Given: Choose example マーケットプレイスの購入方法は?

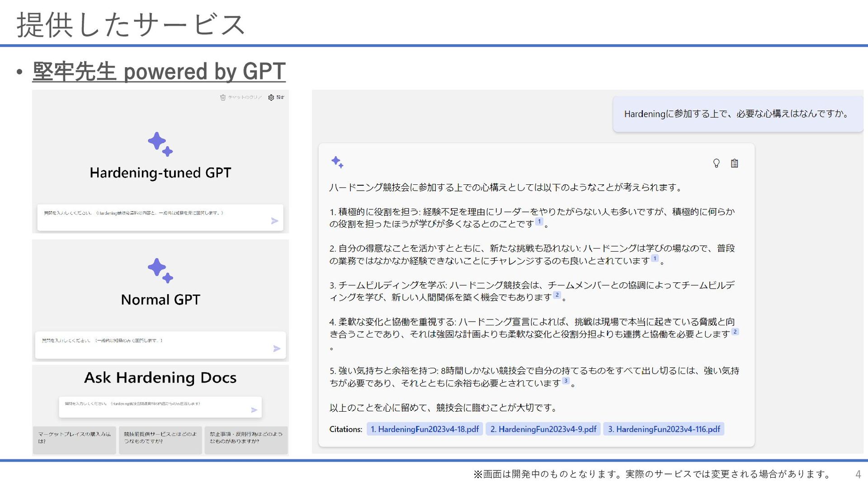Looking at the screenshot, I should point(74,440).
